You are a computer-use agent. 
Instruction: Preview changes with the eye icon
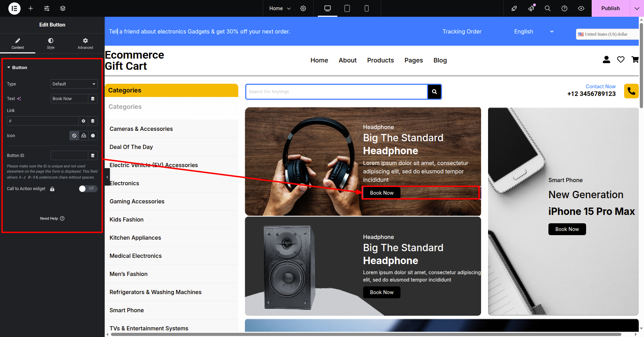[x=581, y=8]
